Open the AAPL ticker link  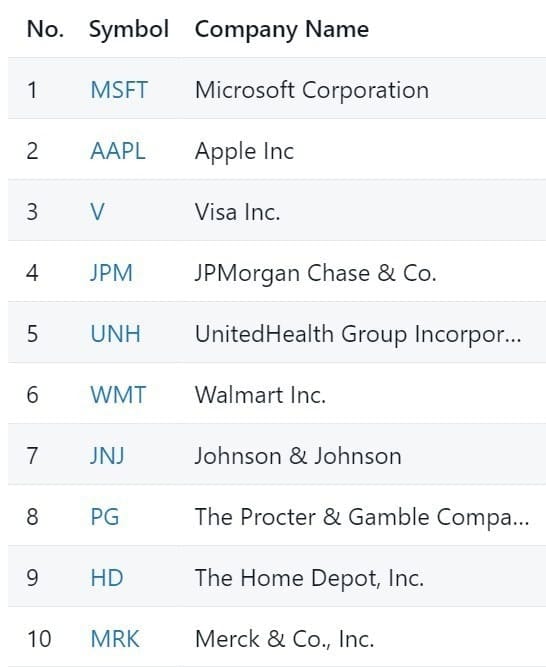[118, 151]
